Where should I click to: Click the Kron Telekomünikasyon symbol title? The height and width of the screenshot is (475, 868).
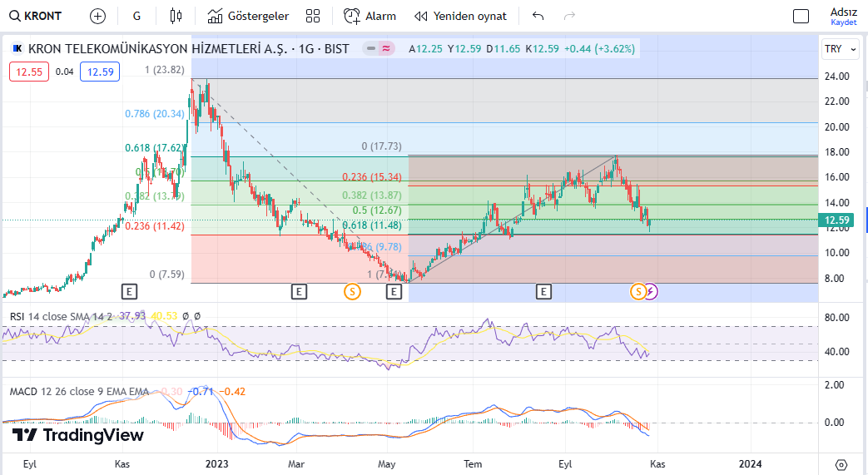coord(188,49)
